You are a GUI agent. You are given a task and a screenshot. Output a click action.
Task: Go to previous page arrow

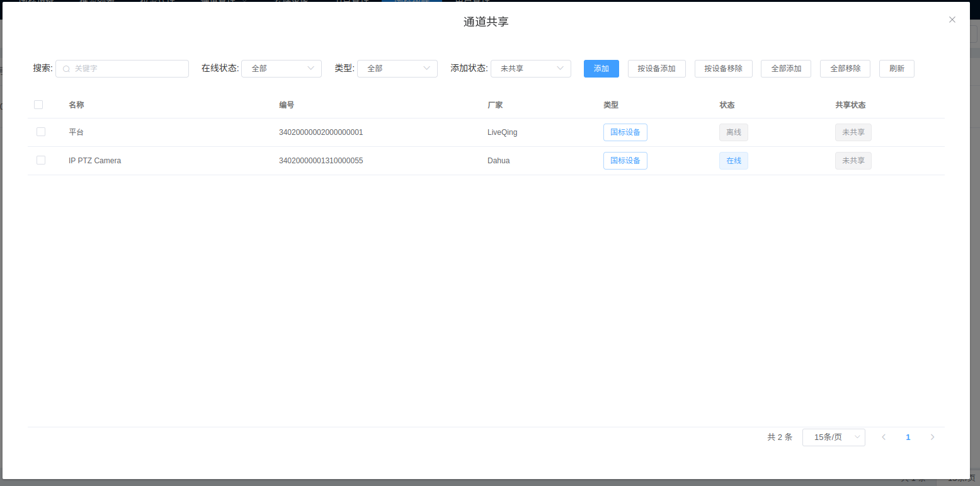point(884,437)
